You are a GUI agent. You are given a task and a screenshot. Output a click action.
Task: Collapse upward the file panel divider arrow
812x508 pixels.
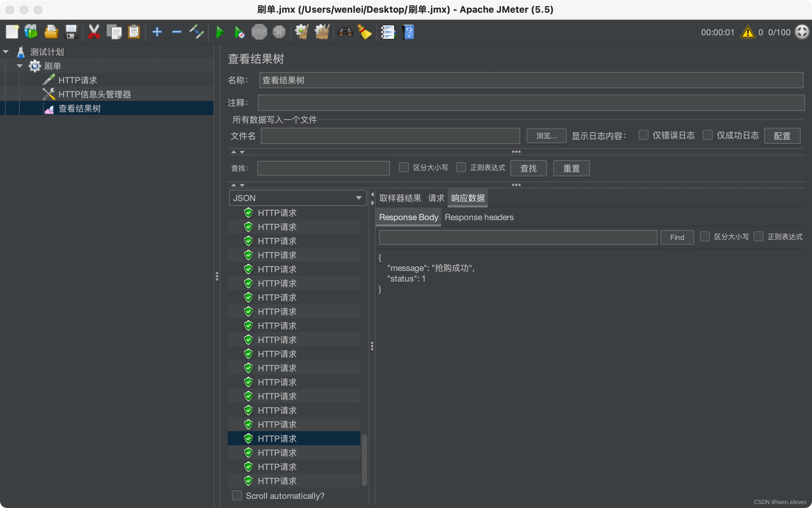point(233,152)
